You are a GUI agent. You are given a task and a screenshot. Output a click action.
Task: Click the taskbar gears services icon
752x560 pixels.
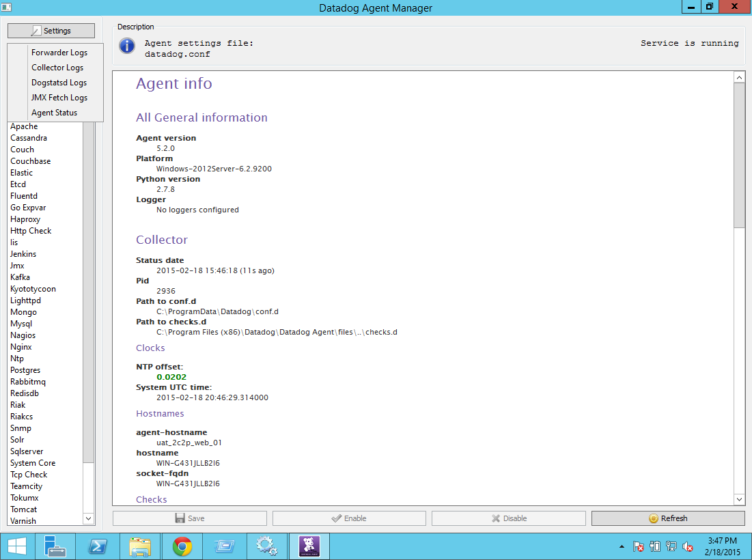click(x=266, y=546)
